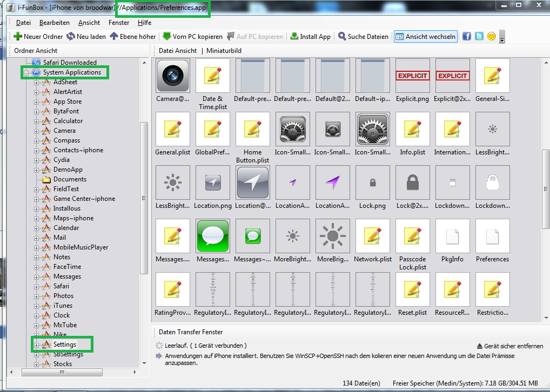550x392 pixels.
Task: Select the Internation... file icon
Action: (x=453, y=129)
